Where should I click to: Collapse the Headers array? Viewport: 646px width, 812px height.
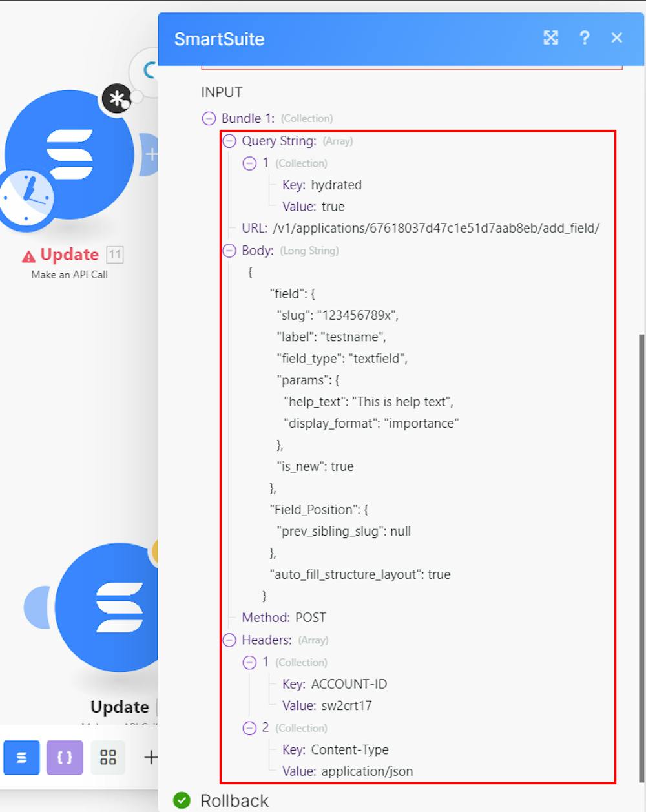tap(229, 640)
